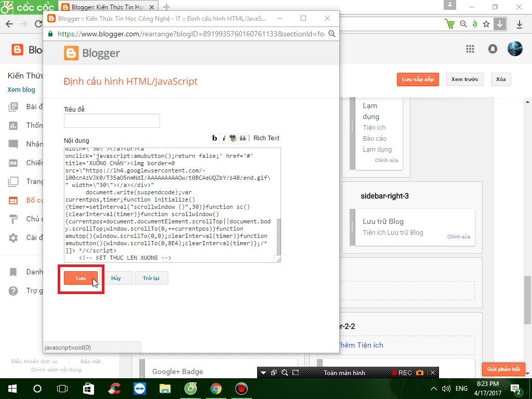This screenshot has width=532, height=399.
Task: Open the browser downloads icon at far right
Action: [520, 24]
